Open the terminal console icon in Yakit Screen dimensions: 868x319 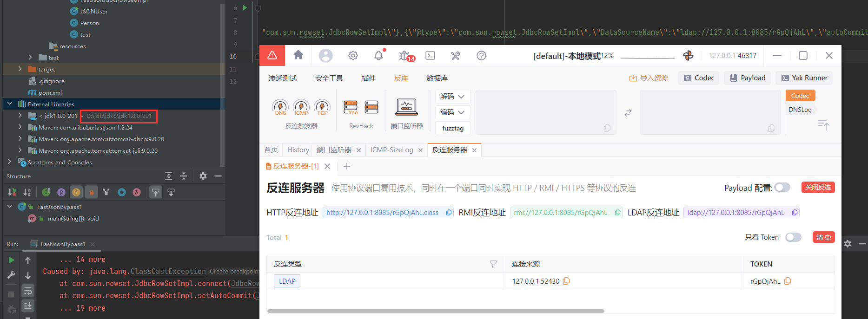pos(431,56)
